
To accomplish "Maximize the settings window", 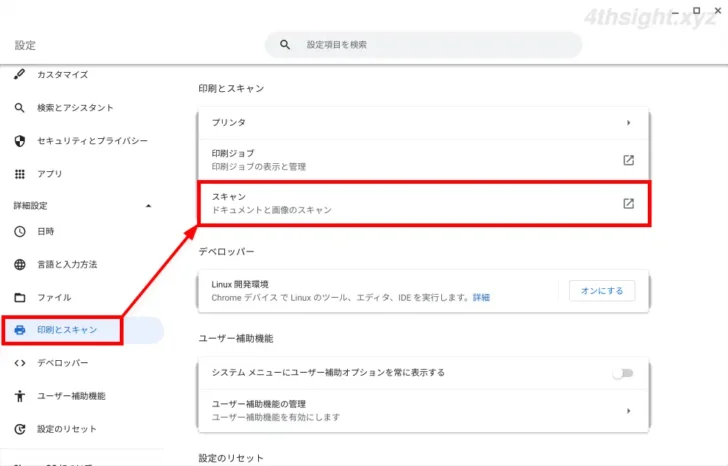I will [x=696, y=10].
